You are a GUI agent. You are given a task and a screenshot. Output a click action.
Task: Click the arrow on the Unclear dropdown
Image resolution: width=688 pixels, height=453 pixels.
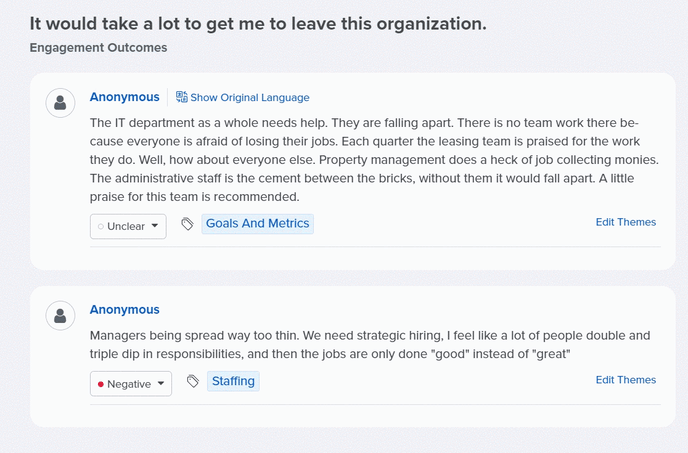(154, 226)
